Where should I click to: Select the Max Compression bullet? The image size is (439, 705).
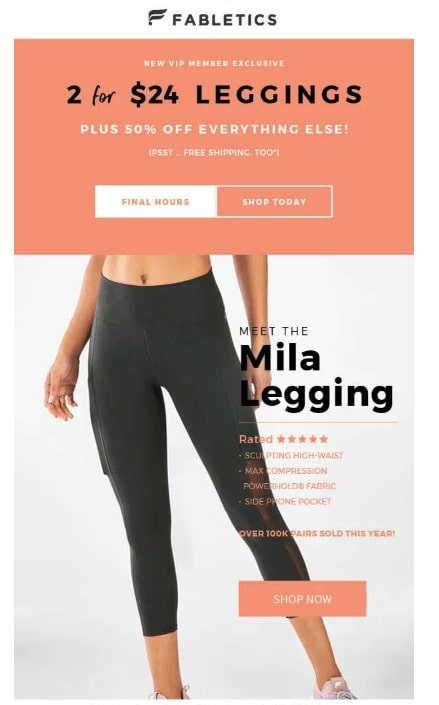(283, 471)
